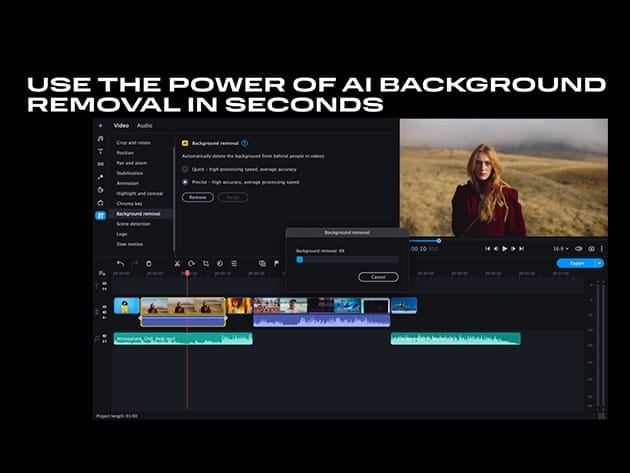Open the music notes sidebar panel
This screenshot has width=630, height=473.
101,138
